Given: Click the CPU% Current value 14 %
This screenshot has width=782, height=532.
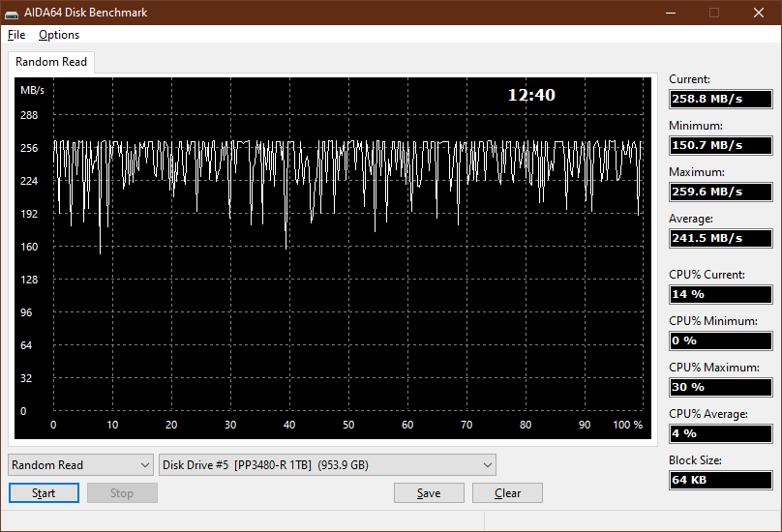Looking at the screenshot, I should click(x=721, y=294).
